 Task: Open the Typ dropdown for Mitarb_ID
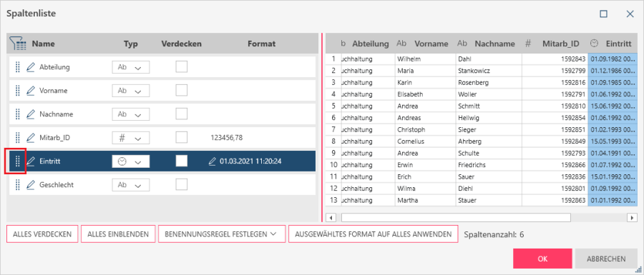pyautogui.click(x=131, y=138)
